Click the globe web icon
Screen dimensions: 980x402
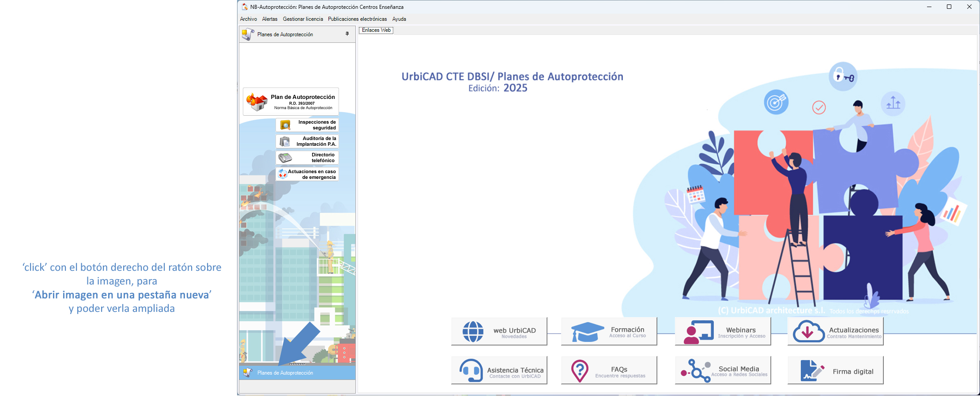pos(473,332)
